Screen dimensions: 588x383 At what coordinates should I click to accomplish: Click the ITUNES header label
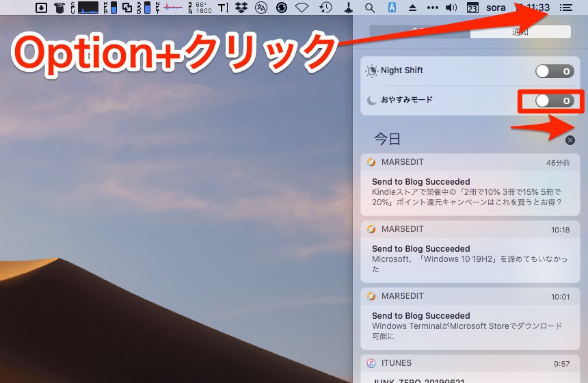(397, 363)
